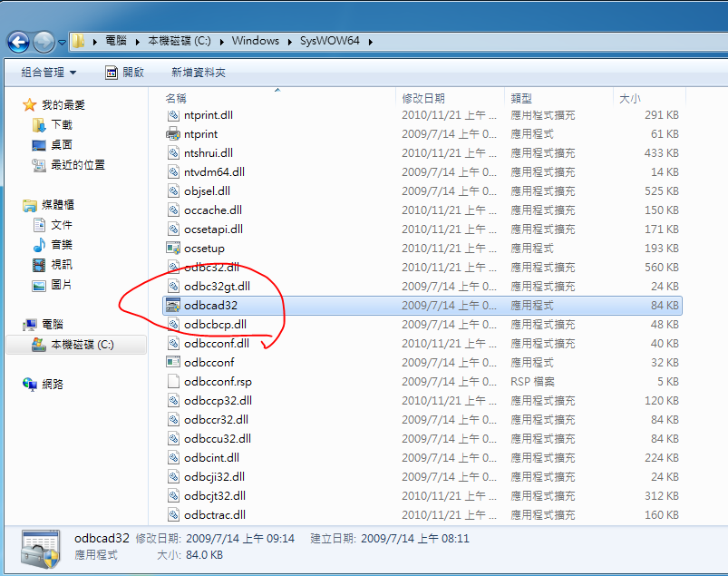Click the 音樂 note icon
The image size is (728, 576).
pos(39,245)
